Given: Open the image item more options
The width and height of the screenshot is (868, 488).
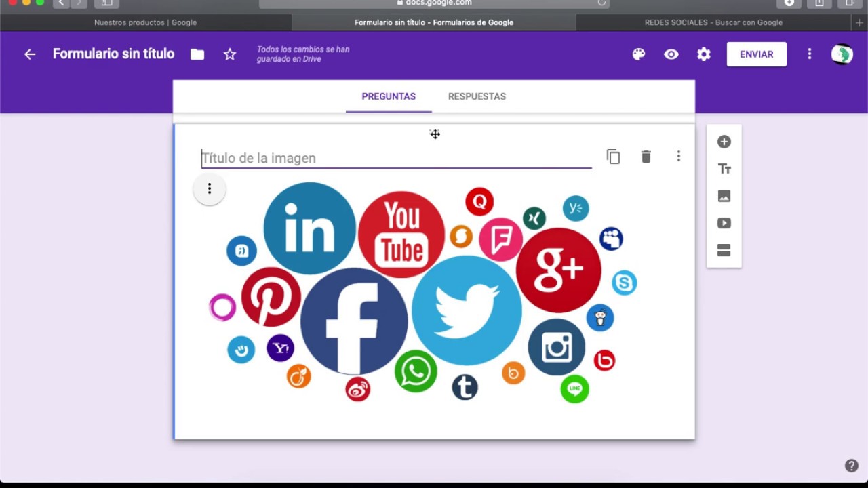Looking at the screenshot, I should [678, 157].
